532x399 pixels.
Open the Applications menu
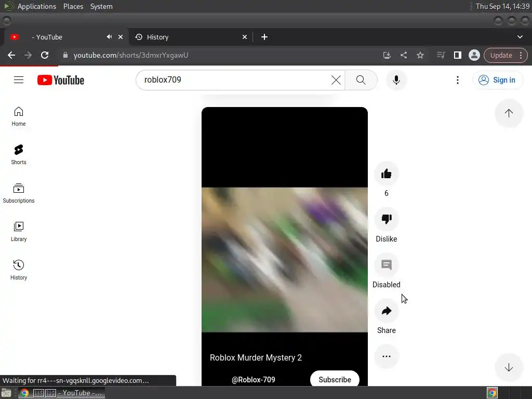(37, 6)
